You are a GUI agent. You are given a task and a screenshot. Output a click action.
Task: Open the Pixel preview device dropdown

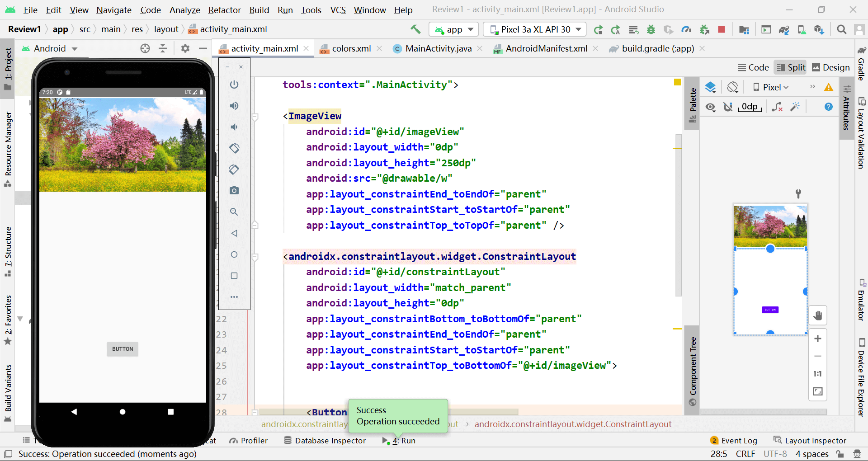771,87
